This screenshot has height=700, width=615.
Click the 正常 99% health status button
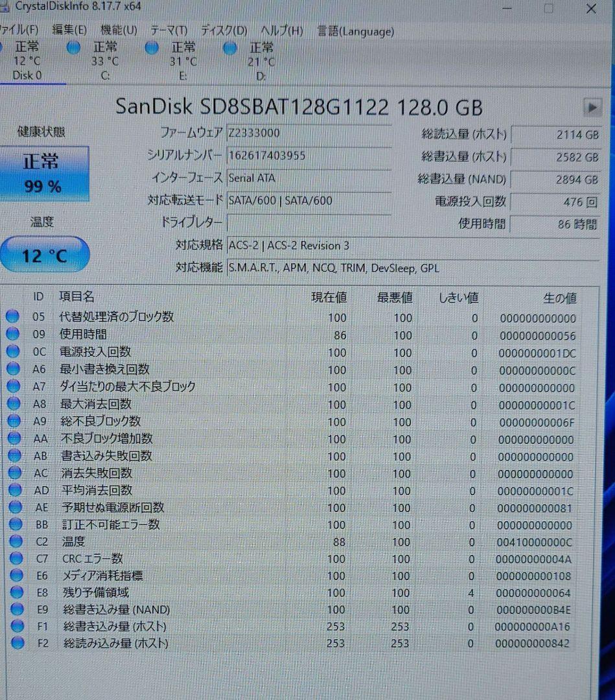click(x=45, y=172)
